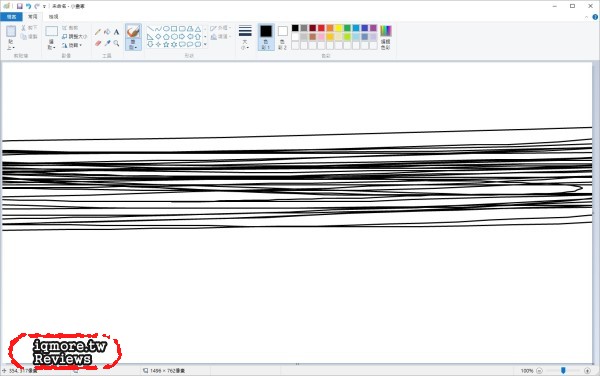Click the Undo arrow in title bar
Image resolution: width=600 pixels, height=376 pixels.
(28, 6)
